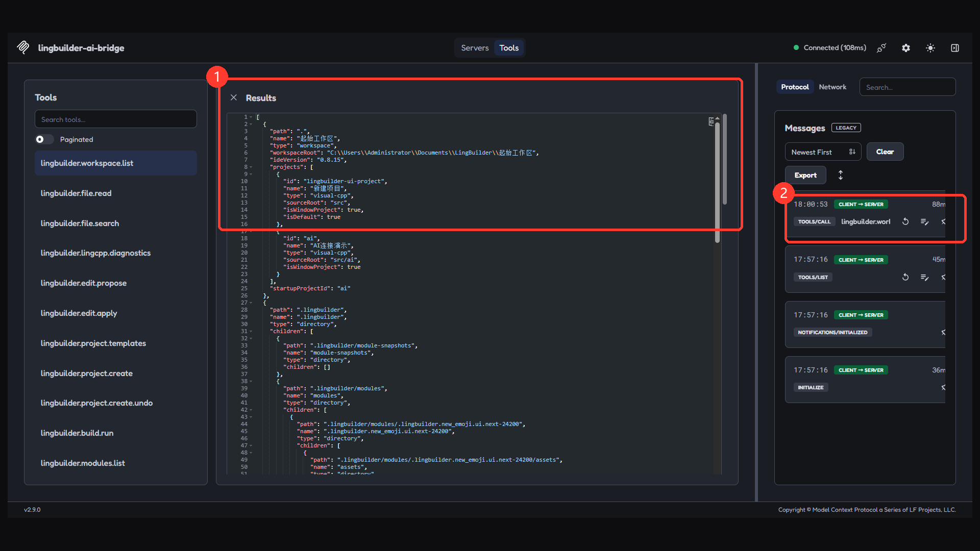Click the Search field in Protocol panel

(908, 87)
